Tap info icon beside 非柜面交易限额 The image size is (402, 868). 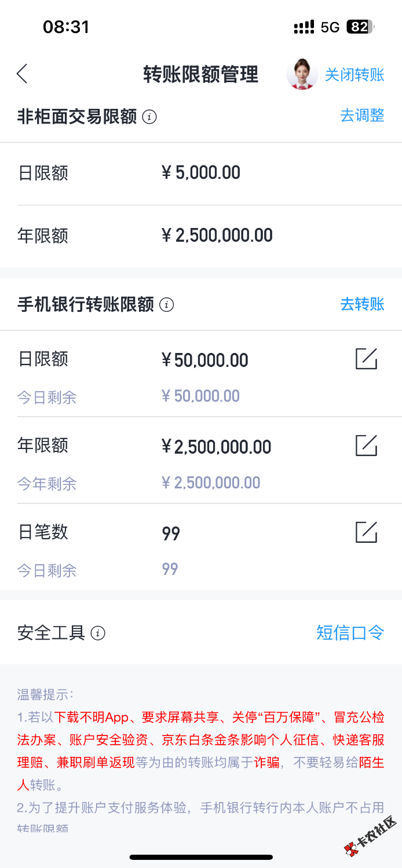click(149, 117)
